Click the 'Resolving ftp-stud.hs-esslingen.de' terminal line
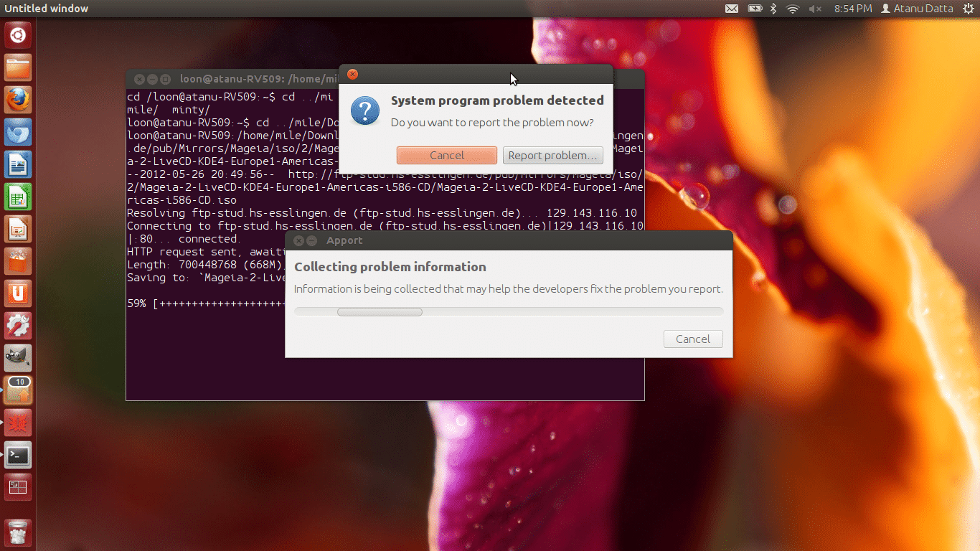 pyautogui.click(x=382, y=213)
